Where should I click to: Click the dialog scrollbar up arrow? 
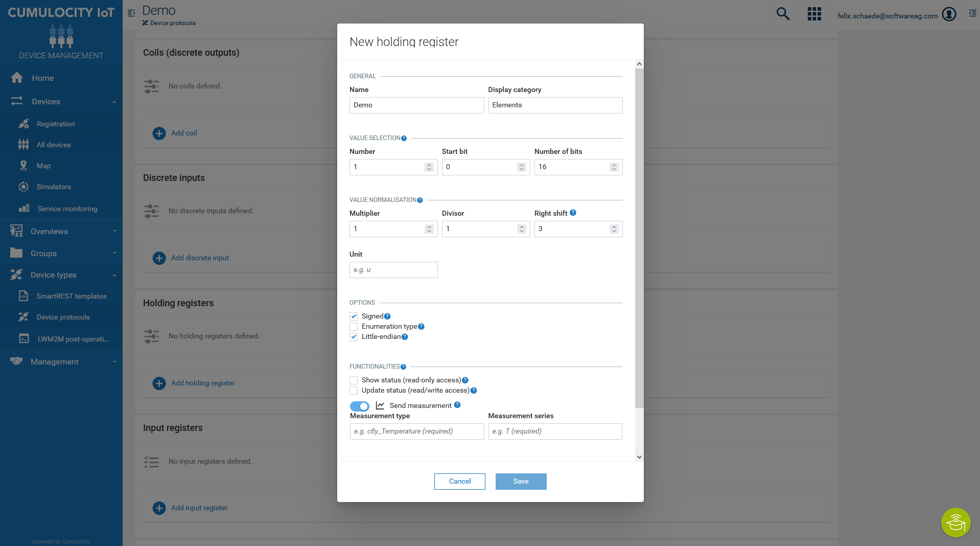639,64
